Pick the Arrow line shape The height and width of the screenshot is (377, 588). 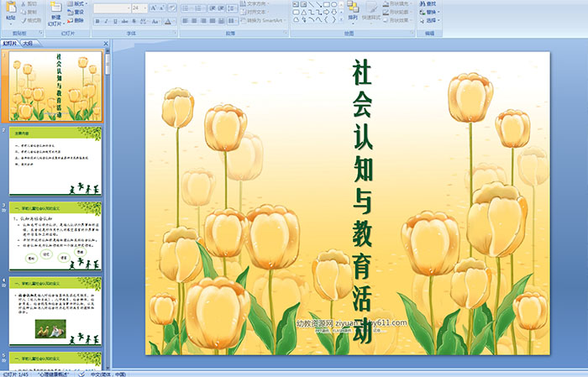319,4
